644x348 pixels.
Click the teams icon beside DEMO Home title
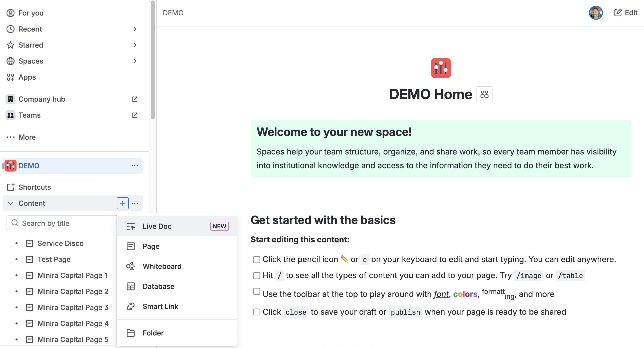point(484,94)
